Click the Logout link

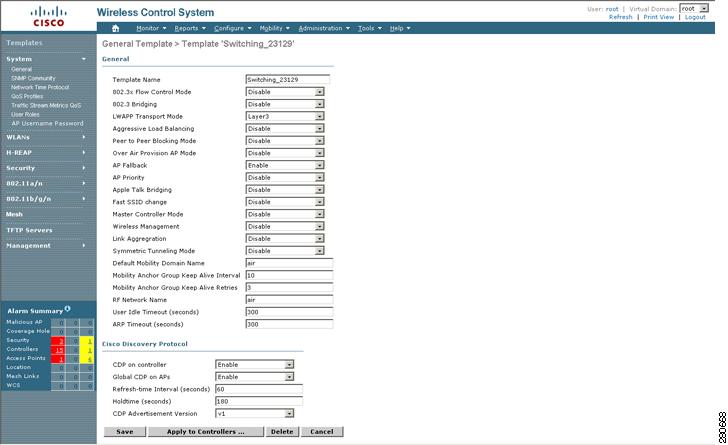tap(695, 17)
